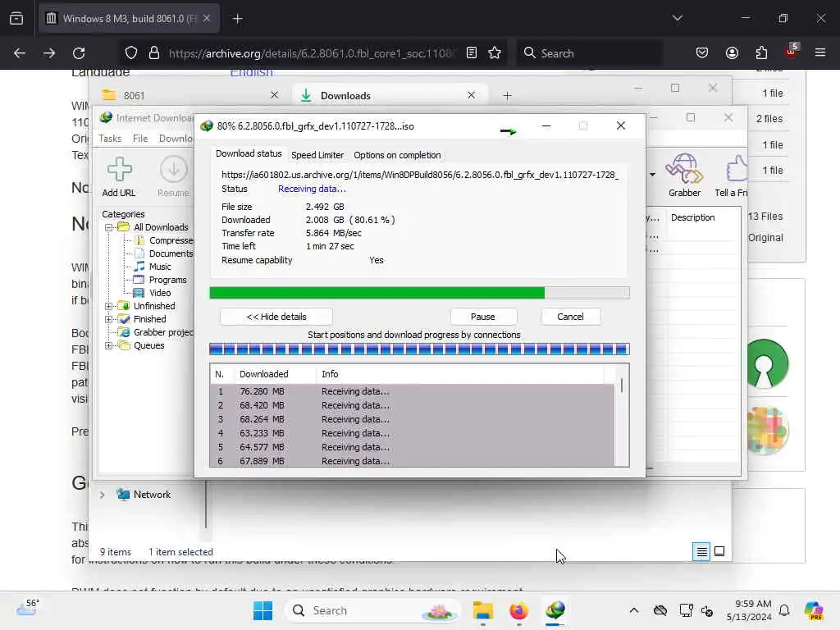Open the Grabber tool in IDM
The height and width of the screenshot is (630, 840).
click(684, 169)
